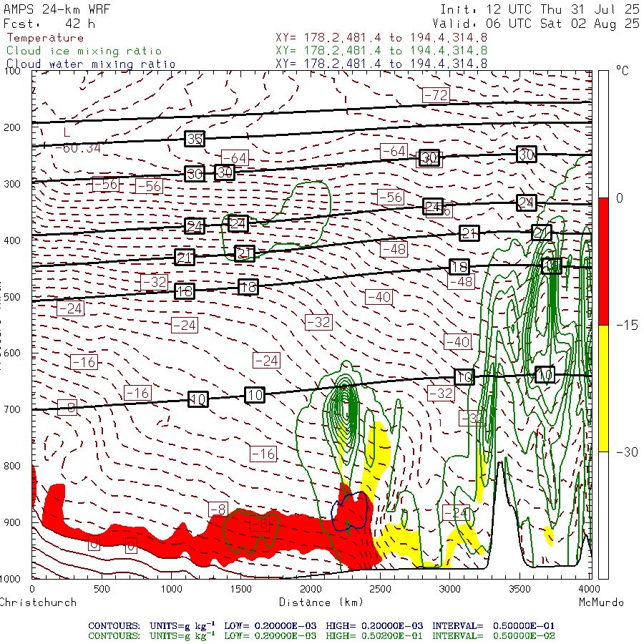Click the "Fcst: 42 h" forecast hour text

click(49, 24)
